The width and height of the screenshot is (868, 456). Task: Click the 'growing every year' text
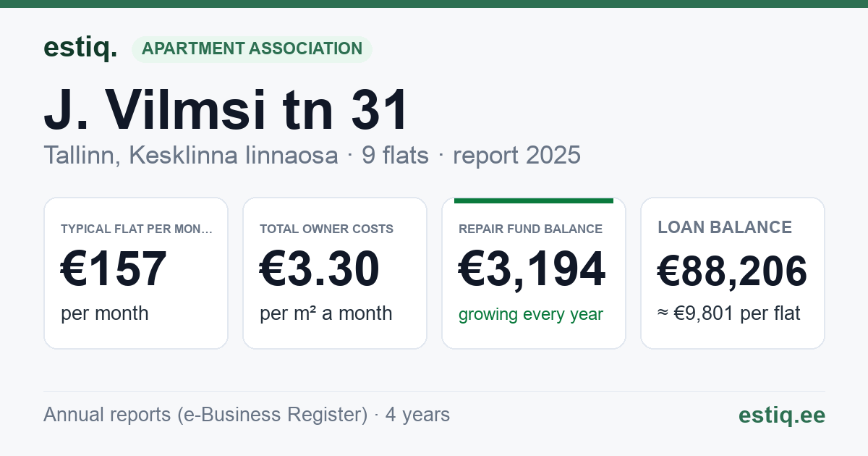531,315
